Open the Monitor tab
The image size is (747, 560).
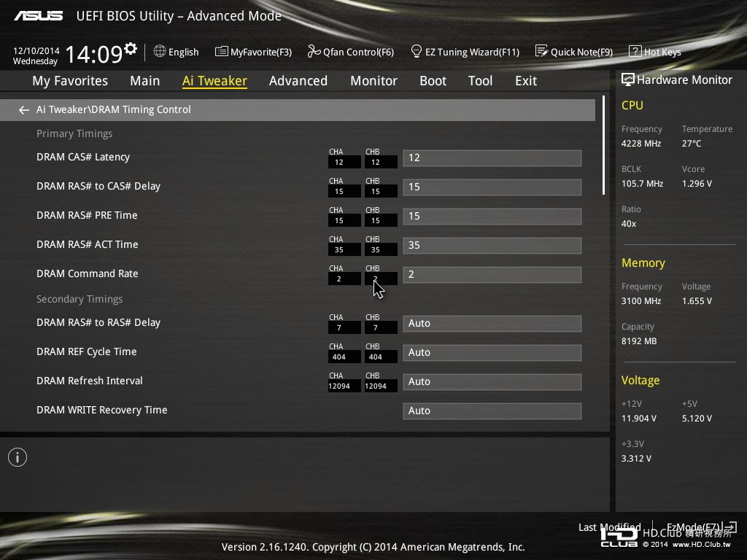click(x=374, y=81)
